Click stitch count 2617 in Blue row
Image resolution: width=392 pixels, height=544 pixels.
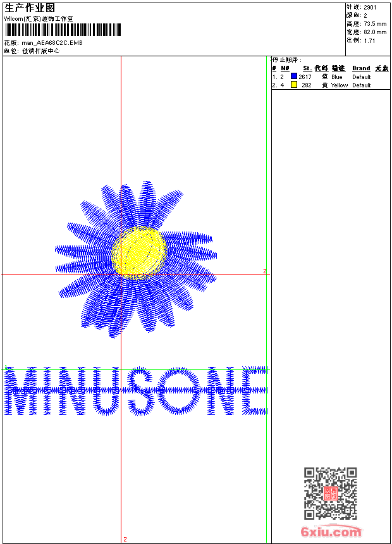tap(305, 77)
